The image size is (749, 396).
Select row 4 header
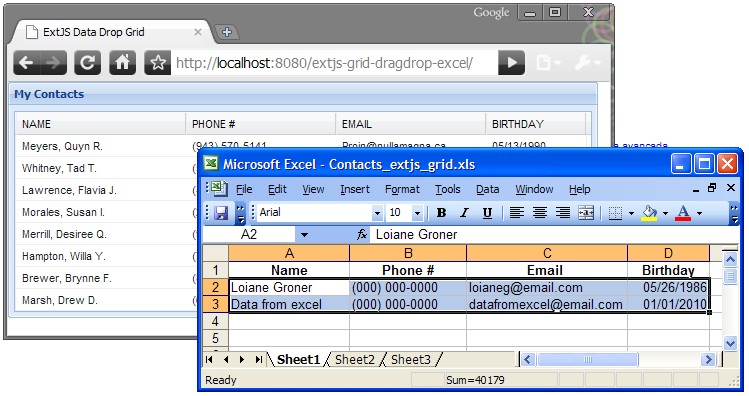coord(215,321)
